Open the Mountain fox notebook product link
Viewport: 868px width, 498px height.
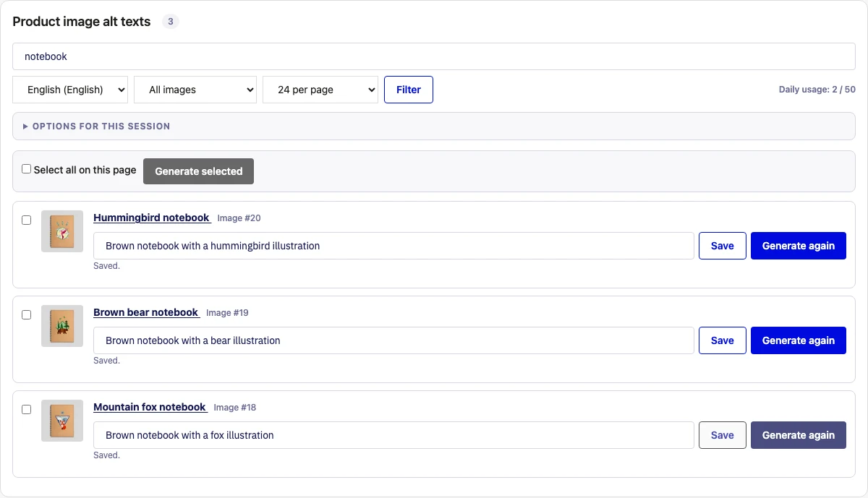click(150, 407)
